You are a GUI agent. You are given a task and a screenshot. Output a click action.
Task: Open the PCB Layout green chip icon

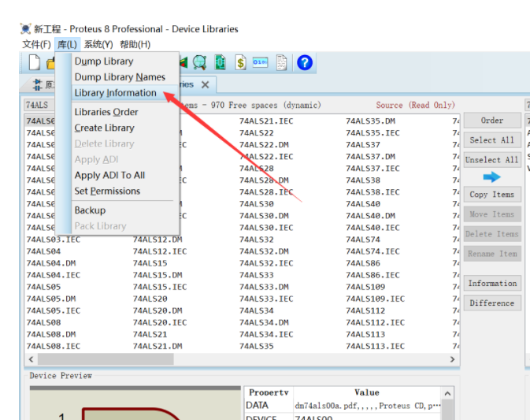pyautogui.click(x=220, y=62)
